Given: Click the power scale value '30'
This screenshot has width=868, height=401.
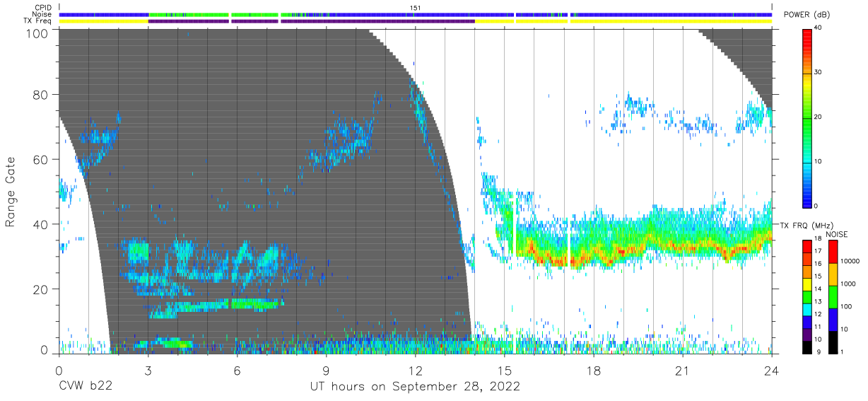Looking at the screenshot, I should pos(817,73).
